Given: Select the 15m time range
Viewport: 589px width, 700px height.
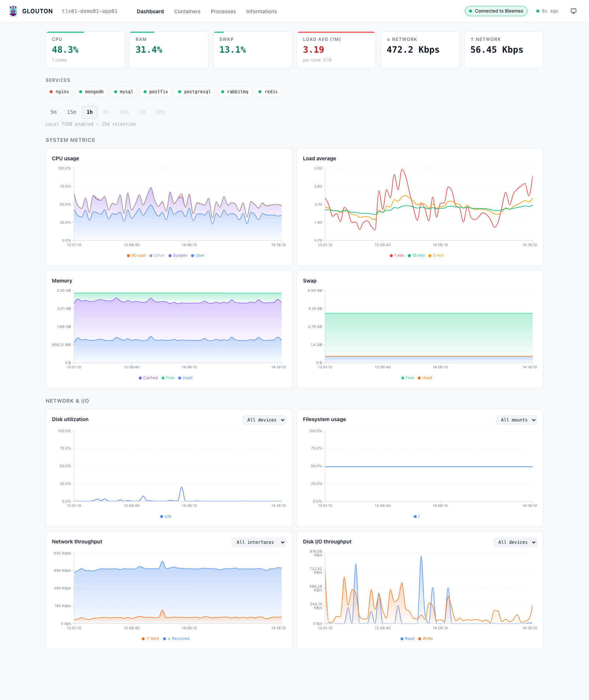Looking at the screenshot, I should pyautogui.click(x=72, y=112).
